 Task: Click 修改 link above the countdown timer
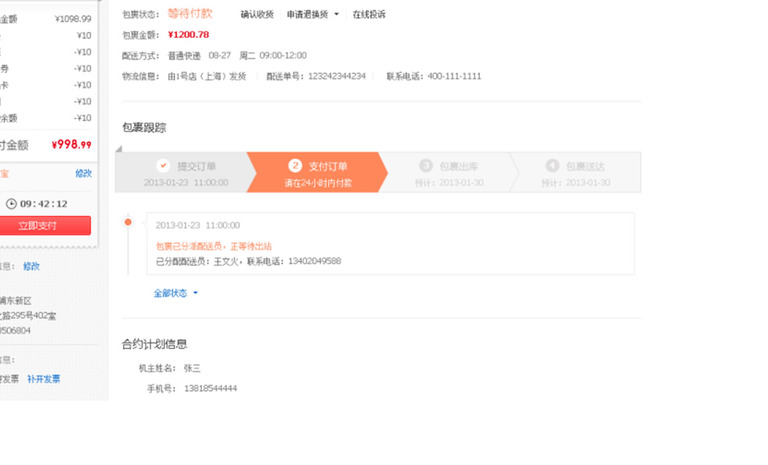pos(84,173)
